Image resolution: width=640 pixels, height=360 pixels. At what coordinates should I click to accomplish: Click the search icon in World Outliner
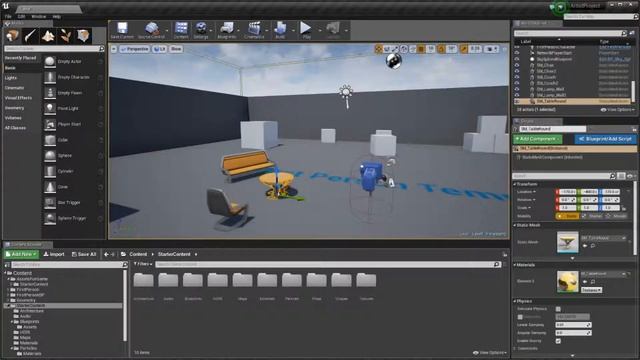click(623, 33)
